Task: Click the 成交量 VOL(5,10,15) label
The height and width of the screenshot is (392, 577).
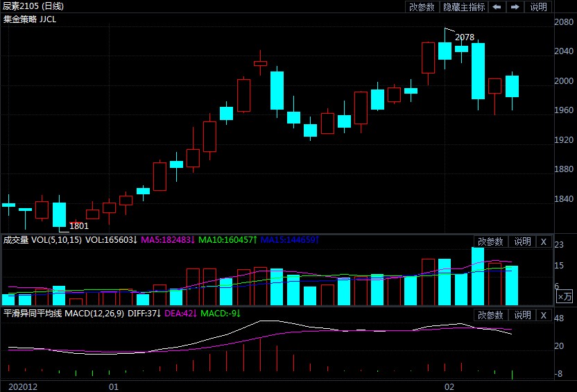Action: click(42, 240)
